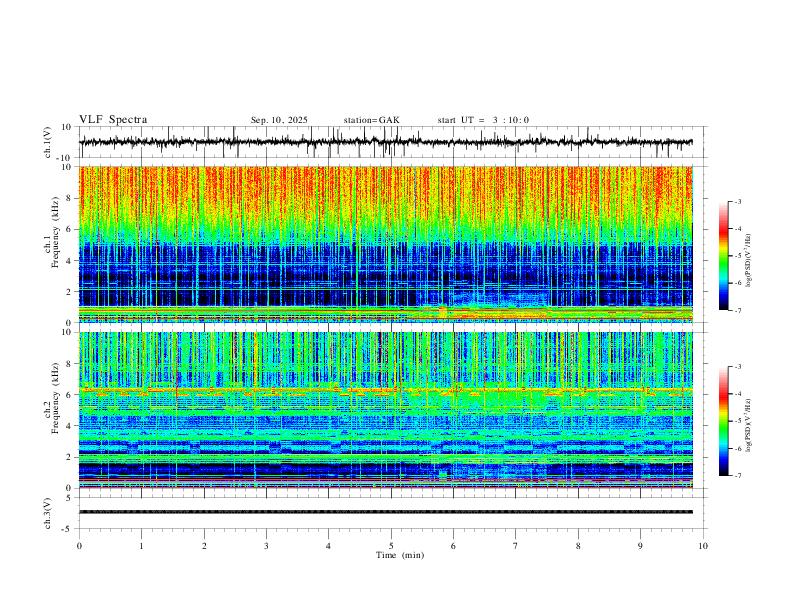792x612 pixels.
Task: Click the upper color bar's log(PSD) unit label
Action: tap(748, 261)
